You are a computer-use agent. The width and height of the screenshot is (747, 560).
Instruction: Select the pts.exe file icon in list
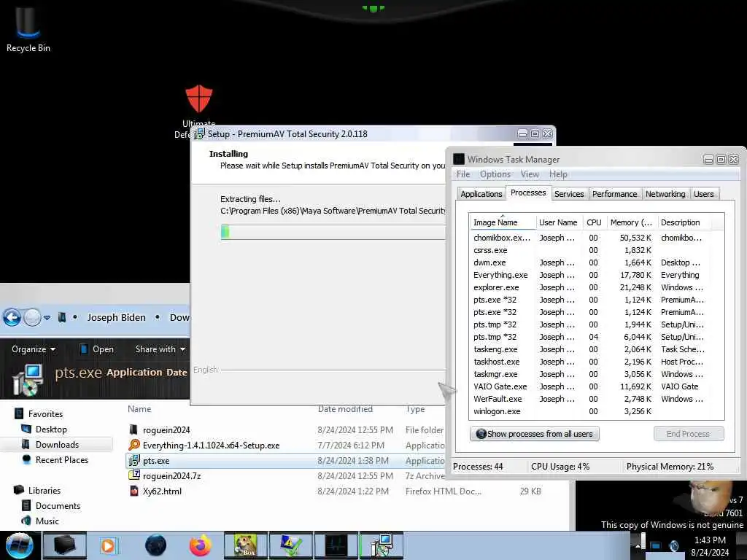pyautogui.click(x=134, y=461)
